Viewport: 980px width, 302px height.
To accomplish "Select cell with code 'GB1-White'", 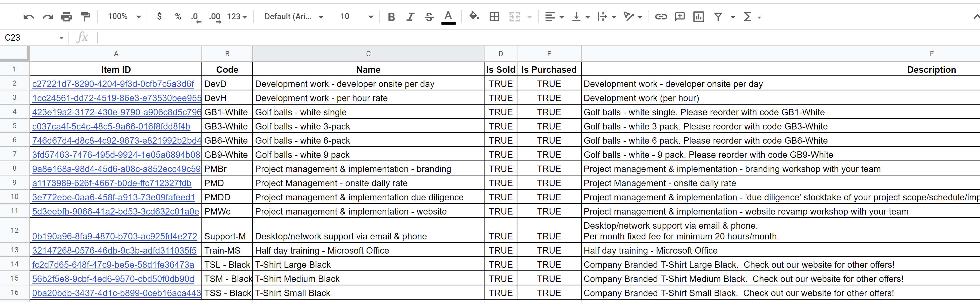I will click(x=227, y=112).
